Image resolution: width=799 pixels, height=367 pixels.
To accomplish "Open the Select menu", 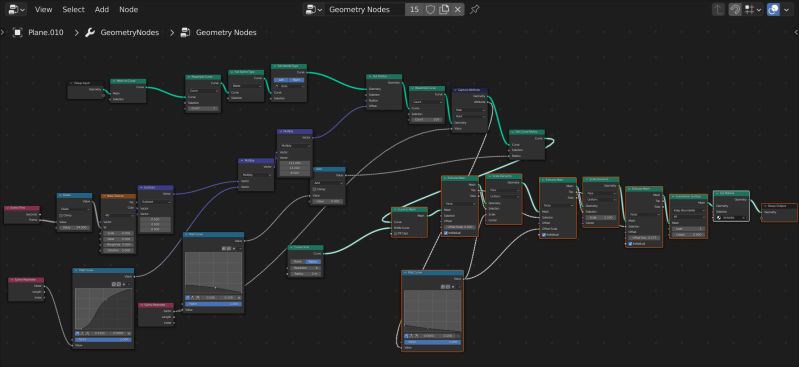I will (73, 9).
